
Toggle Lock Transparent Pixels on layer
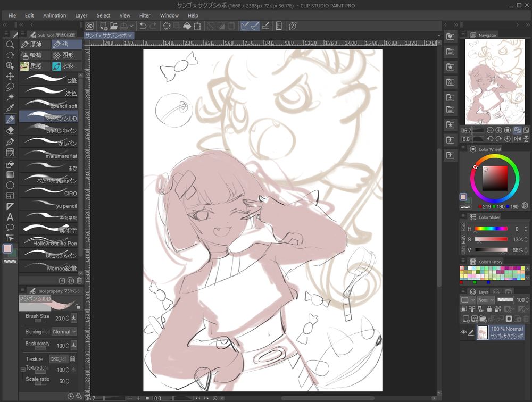pos(498,309)
